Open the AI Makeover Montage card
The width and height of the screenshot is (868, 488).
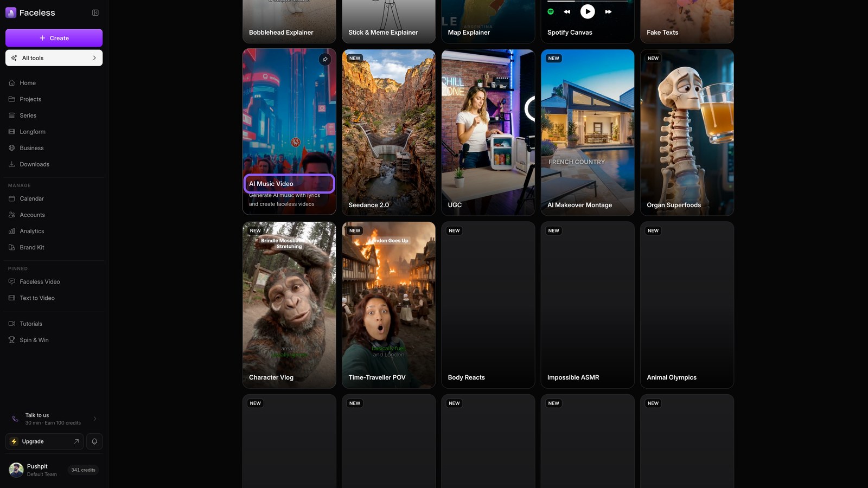(588, 132)
